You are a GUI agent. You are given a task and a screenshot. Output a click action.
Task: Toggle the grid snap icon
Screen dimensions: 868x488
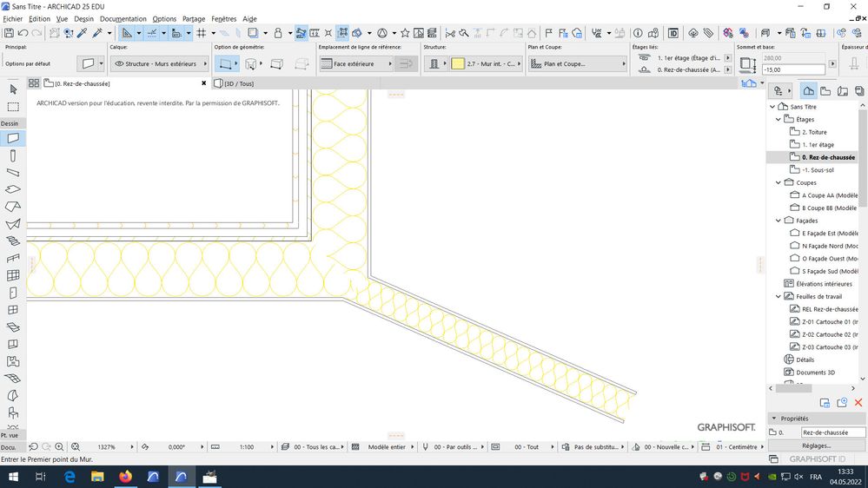coord(201,33)
